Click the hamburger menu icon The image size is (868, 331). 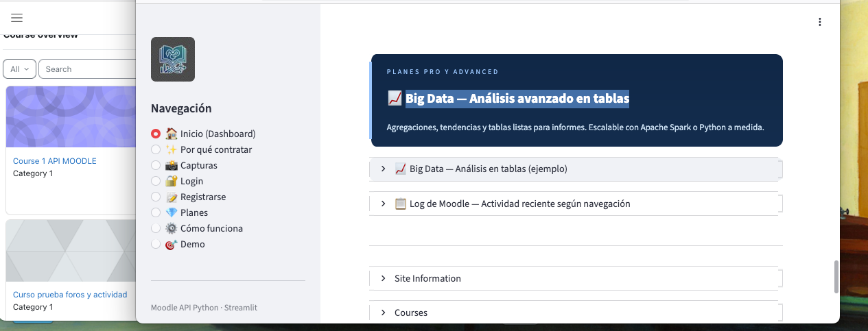pyautogui.click(x=17, y=18)
